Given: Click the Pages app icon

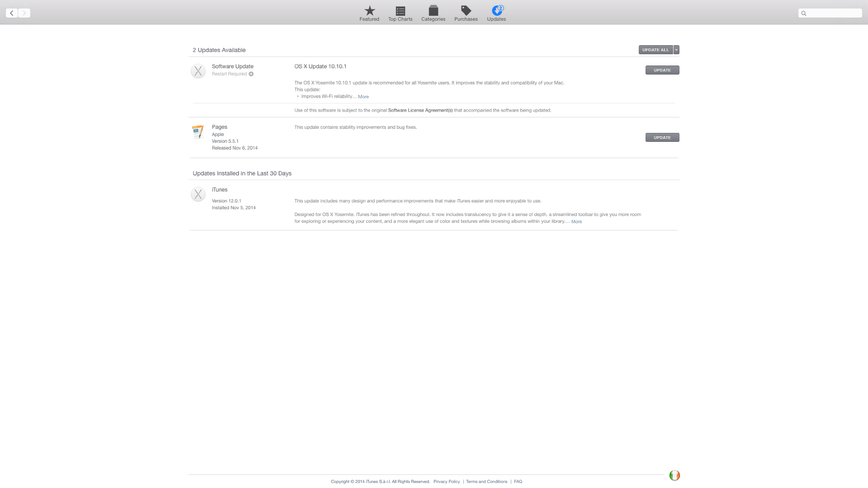Looking at the screenshot, I should coord(198,131).
